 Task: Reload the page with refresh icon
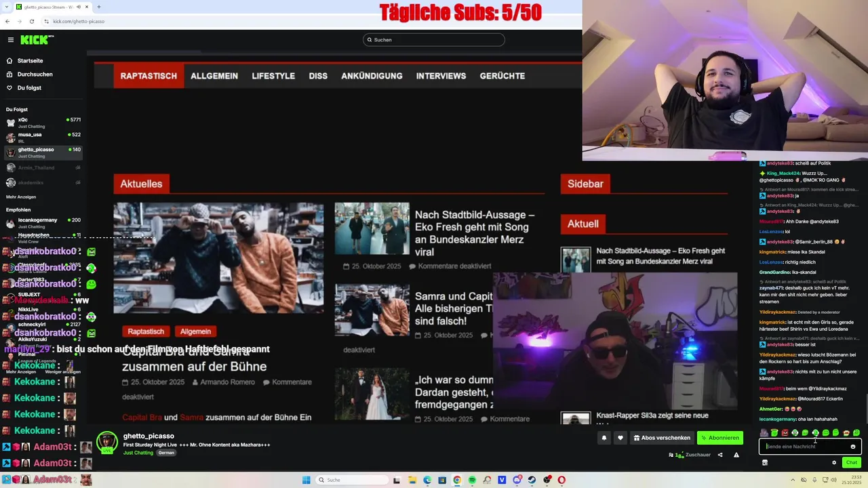[x=32, y=21]
